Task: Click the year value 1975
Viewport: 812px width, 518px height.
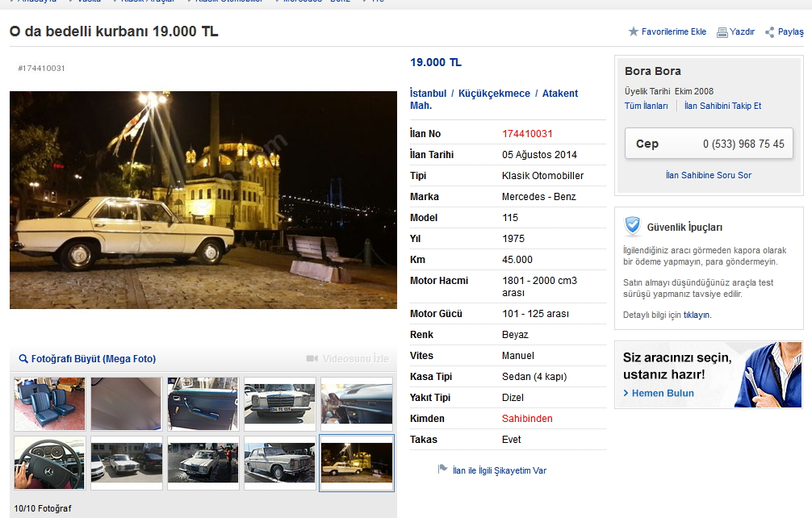Action: pyautogui.click(x=513, y=239)
